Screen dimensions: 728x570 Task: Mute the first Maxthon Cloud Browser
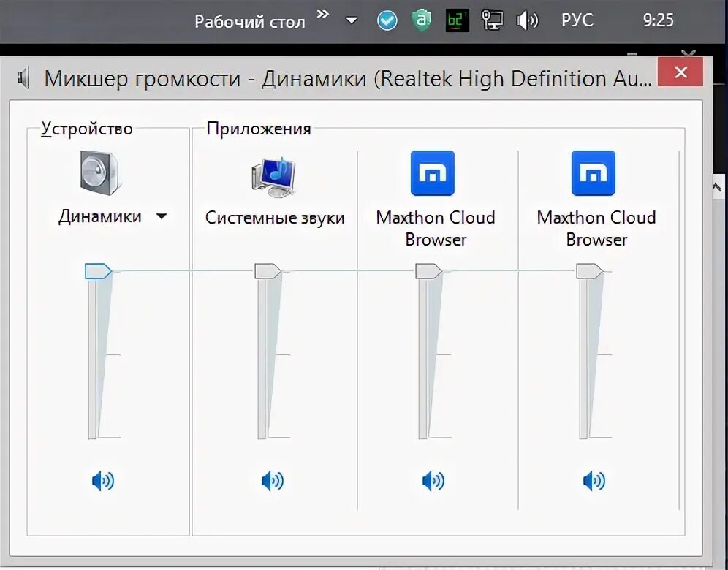click(433, 481)
